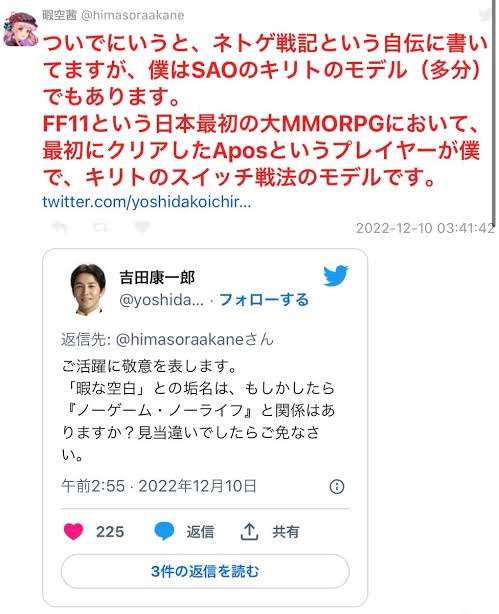Click the faded reply arrow icon
The height and width of the screenshot is (614, 499).
[x=60, y=226]
